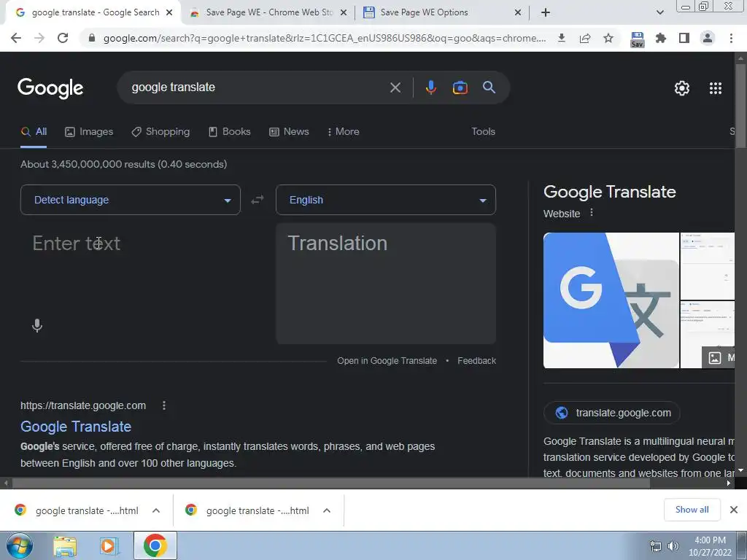Expand first google translate download options
The width and height of the screenshot is (747, 560).
[x=156, y=510]
